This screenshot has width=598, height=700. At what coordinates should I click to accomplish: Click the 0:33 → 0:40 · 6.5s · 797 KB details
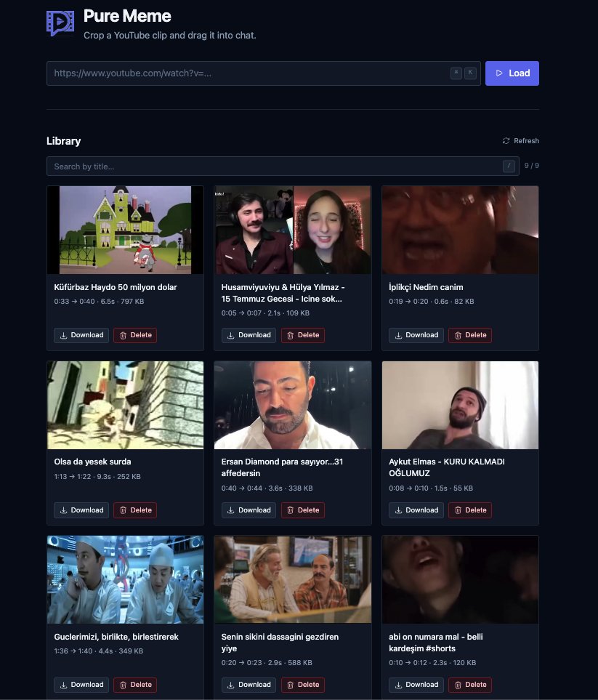[99, 302]
